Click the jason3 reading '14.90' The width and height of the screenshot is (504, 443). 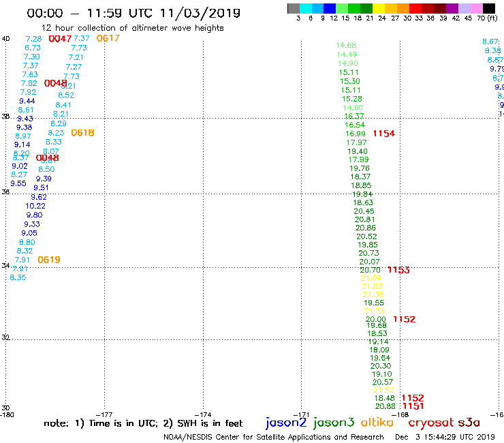pyautogui.click(x=348, y=63)
